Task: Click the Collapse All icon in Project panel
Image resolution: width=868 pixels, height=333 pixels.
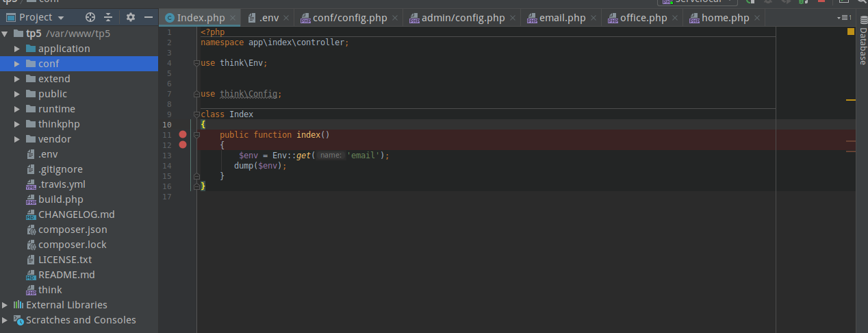Action: (107, 17)
